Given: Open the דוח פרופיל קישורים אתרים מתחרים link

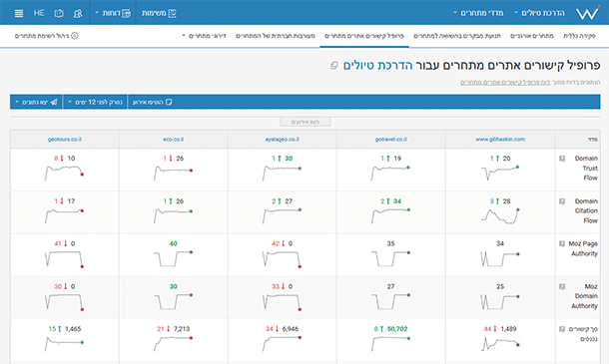Looking at the screenshot, I should [505, 82].
